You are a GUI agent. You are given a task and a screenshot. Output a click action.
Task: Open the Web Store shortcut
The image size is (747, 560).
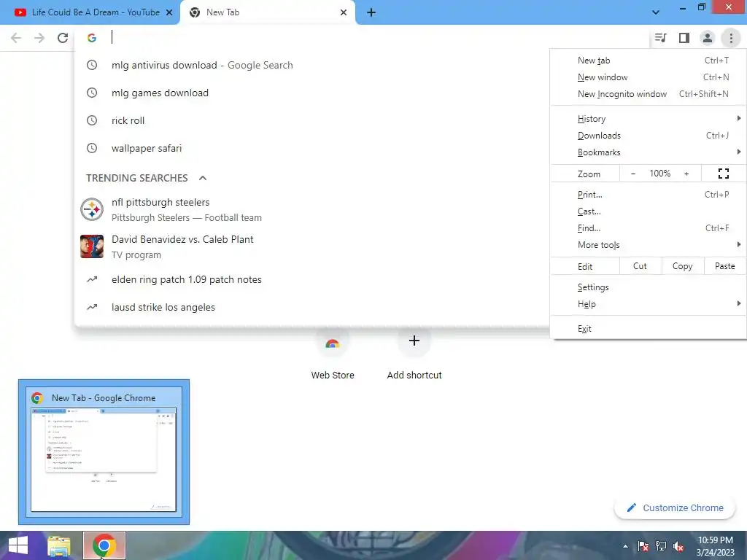point(333,355)
